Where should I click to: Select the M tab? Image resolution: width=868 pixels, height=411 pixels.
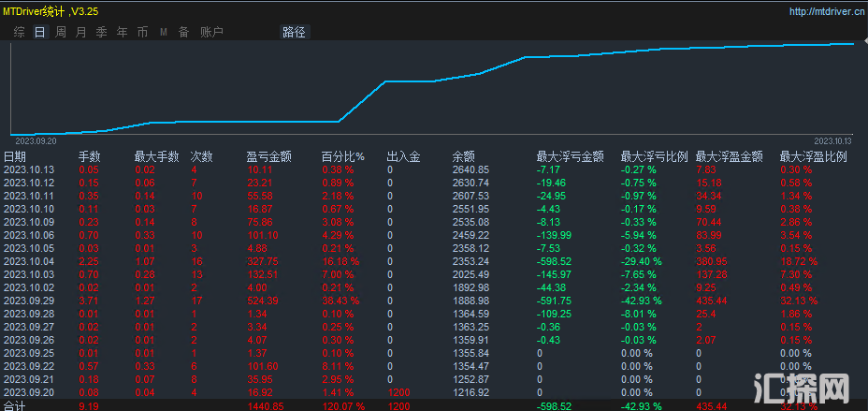[x=163, y=32]
